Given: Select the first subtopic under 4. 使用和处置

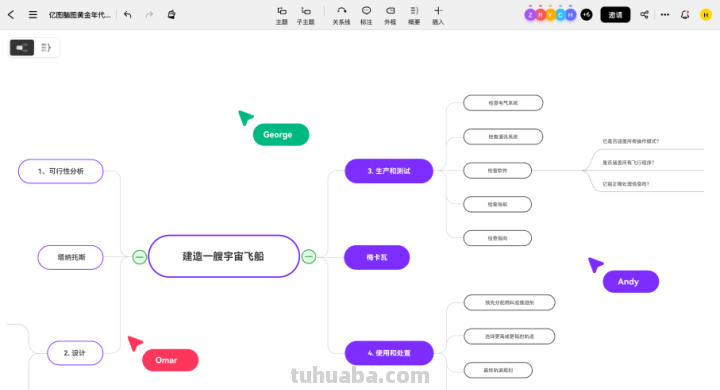Looking at the screenshot, I should 509,303.
